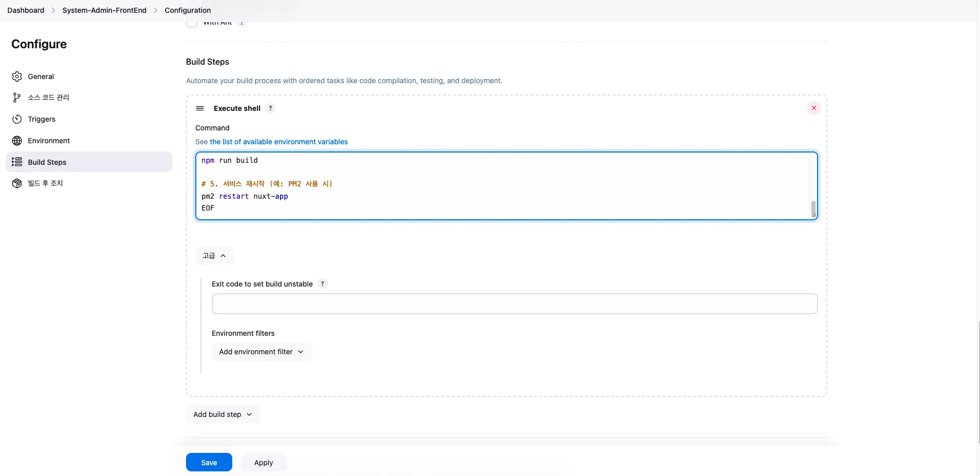Image resolution: width=980 pixels, height=476 pixels.
Task: Click the Configure heading
Action: (x=39, y=44)
